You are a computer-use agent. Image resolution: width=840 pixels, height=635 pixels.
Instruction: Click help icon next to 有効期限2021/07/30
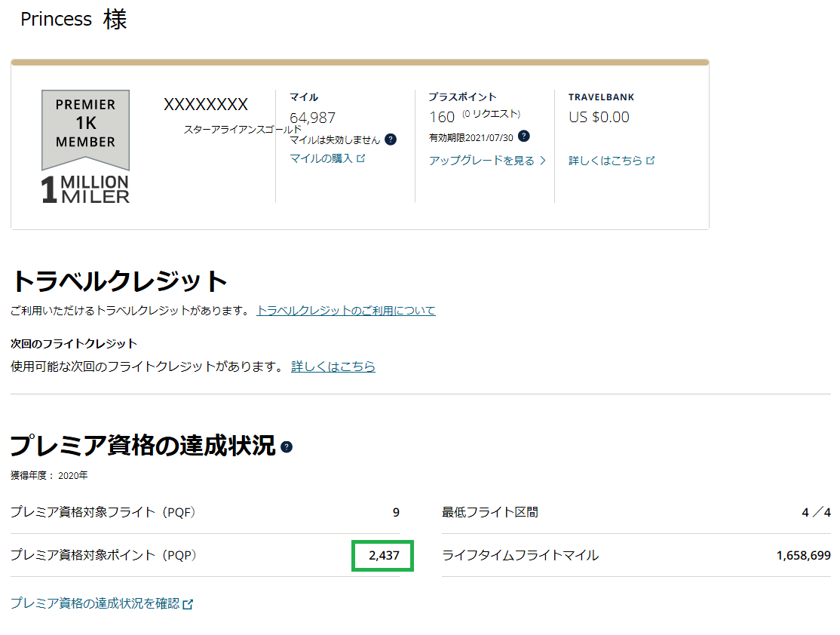click(x=524, y=137)
